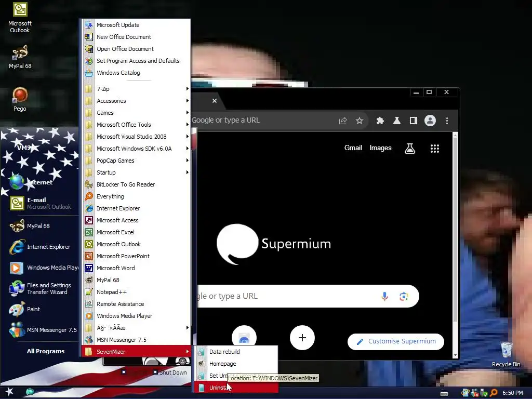Select Microsoft Update in All Programs
532x399 pixels.
pos(136,25)
